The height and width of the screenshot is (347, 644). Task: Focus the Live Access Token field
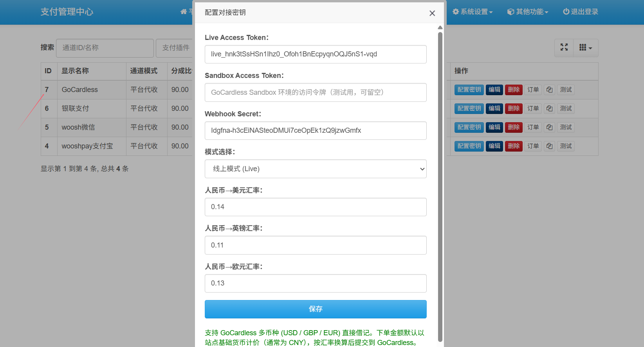tap(315, 54)
